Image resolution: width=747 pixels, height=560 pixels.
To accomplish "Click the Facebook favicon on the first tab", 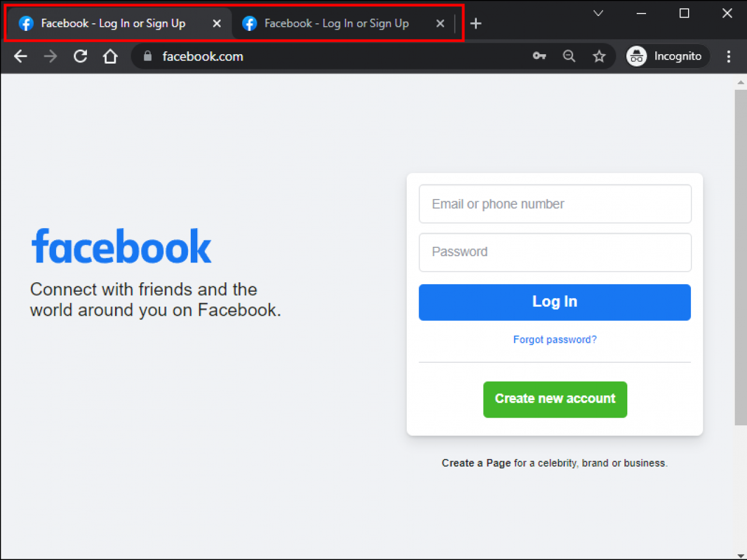I will (26, 23).
